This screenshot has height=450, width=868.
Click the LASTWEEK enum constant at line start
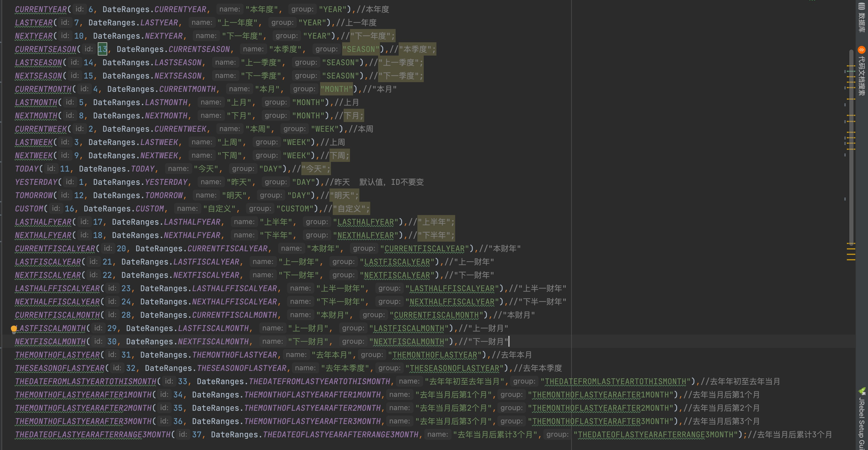tap(34, 142)
